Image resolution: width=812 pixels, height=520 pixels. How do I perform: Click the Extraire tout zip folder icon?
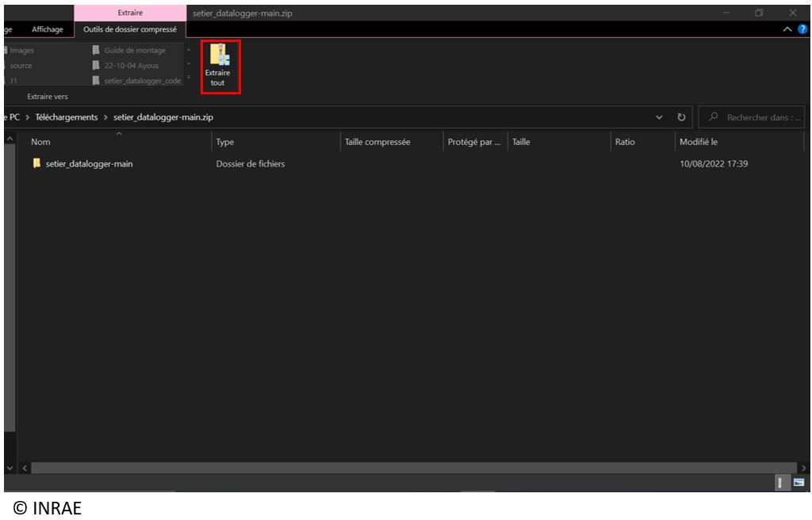pyautogui.click(x=217, y=56)
